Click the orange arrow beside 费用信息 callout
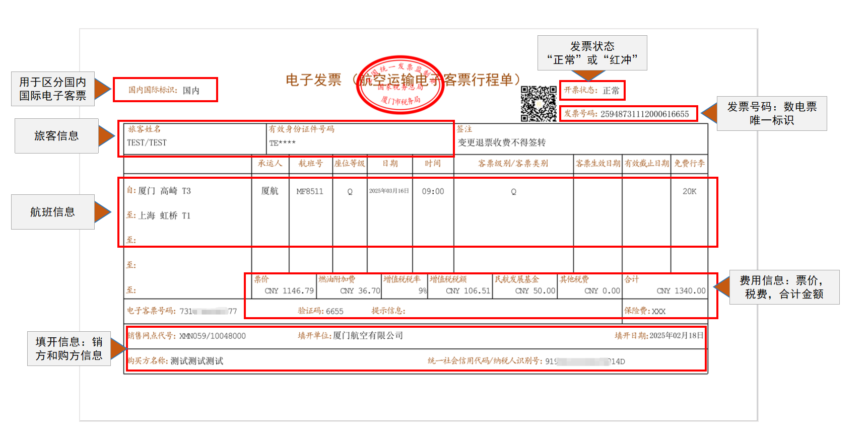 tap(722, 287)
